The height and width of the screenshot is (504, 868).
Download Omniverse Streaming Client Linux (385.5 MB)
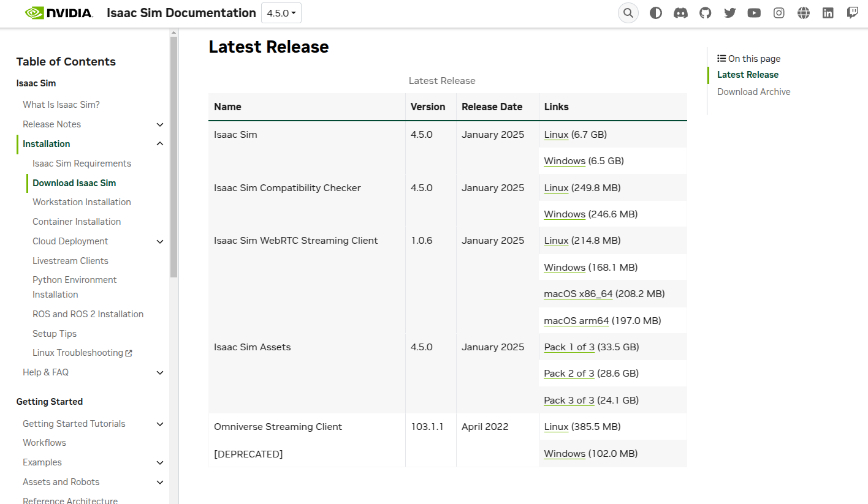pos(556,427)
